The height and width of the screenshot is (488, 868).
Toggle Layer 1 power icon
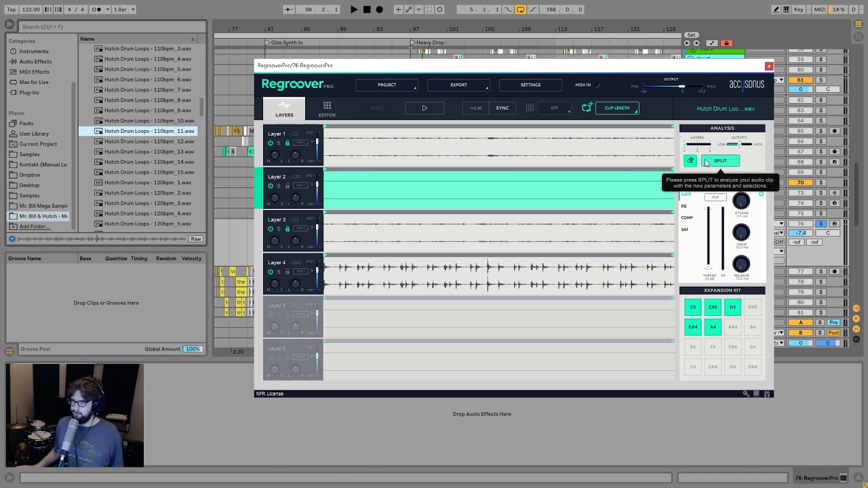click(x=271, y=143)
